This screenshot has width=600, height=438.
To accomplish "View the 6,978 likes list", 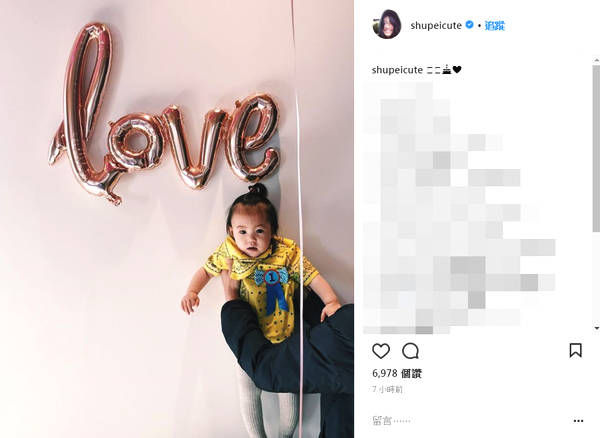I will pyautogui.click(x=397, y=373).
